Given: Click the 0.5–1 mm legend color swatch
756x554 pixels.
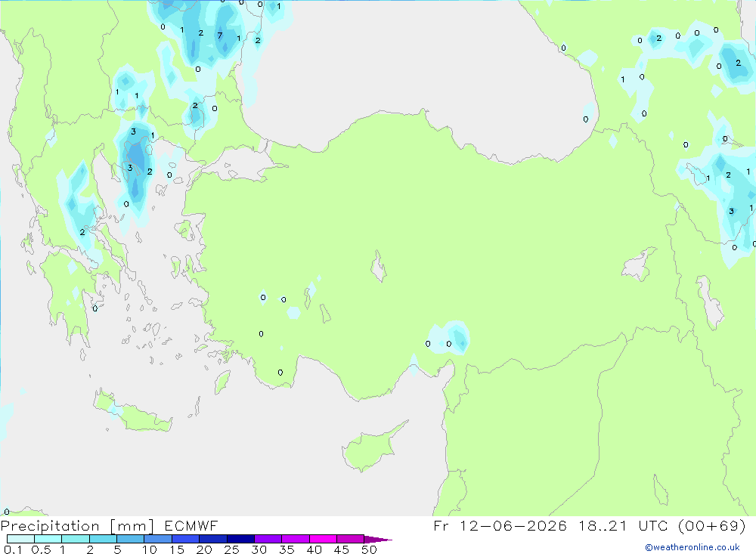Looking at the screenshot, I should pyautogui.click(x=48, y=539).
